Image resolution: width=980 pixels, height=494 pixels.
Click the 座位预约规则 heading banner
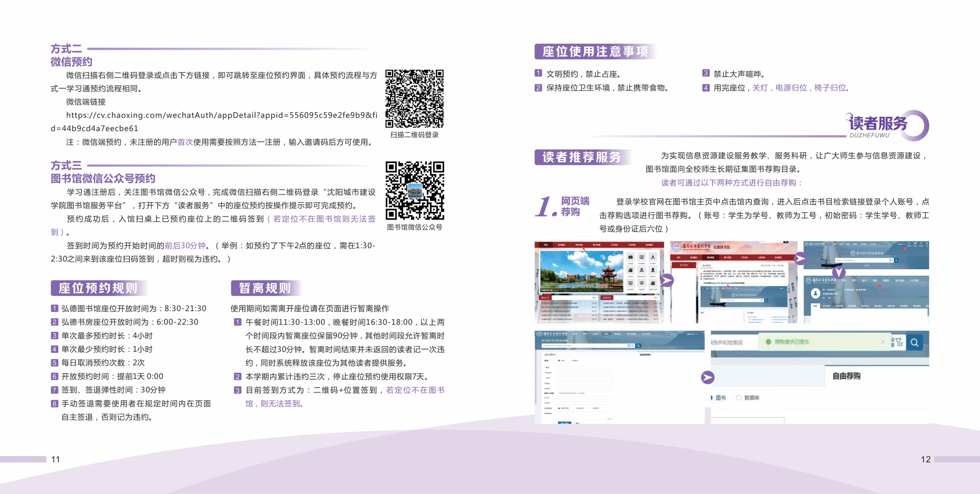98,288
